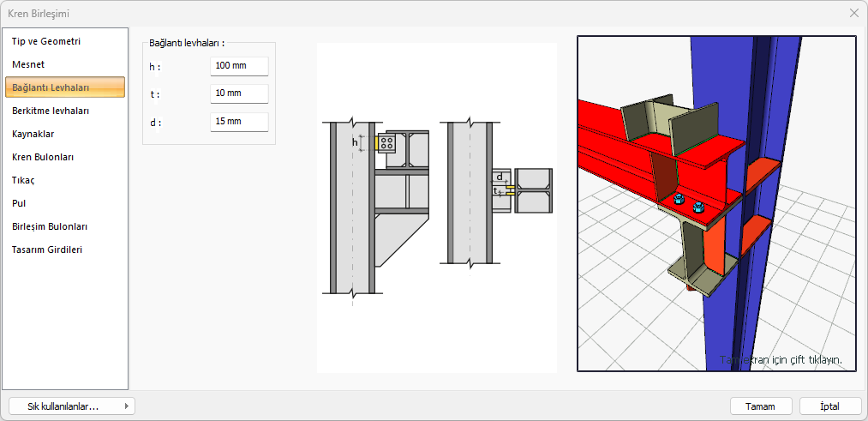Screen dimensions: 868x421
Task: Click the 2D connection plate diagram
Action: coord(437,207)
